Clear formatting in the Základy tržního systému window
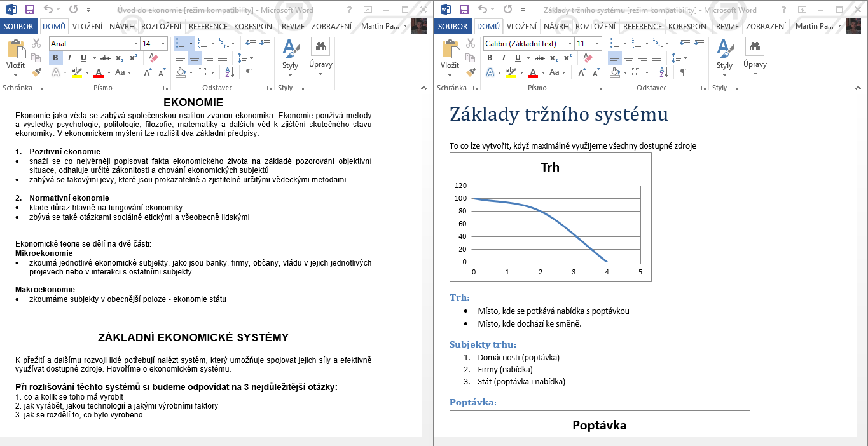Screen dimensions: 868x446 pyautogui.click(x=587, y=58)
